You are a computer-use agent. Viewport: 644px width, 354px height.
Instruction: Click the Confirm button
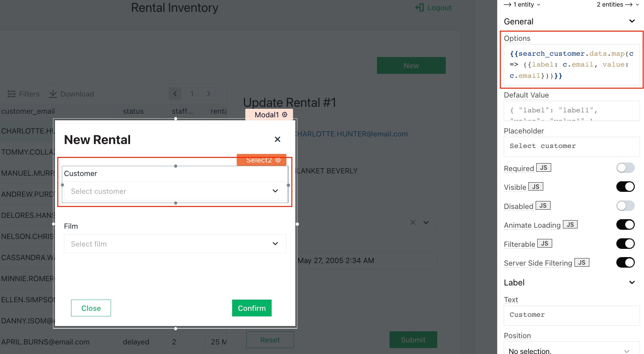252,308
